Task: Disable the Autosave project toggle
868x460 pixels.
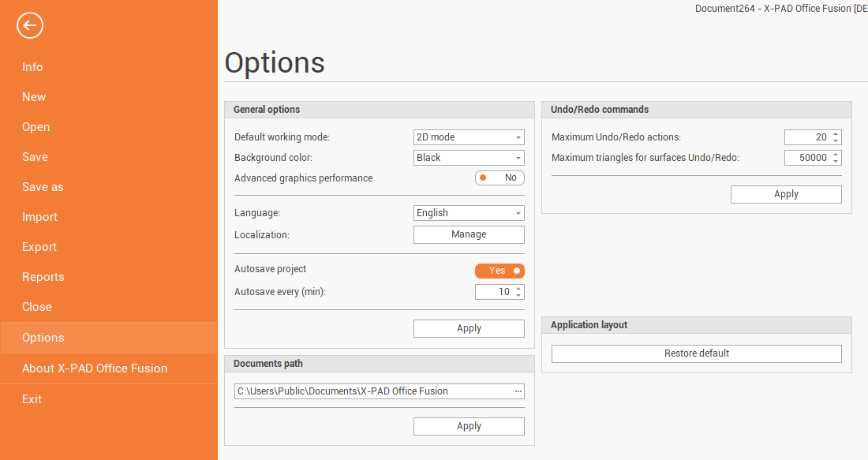Action: point(499,271)
